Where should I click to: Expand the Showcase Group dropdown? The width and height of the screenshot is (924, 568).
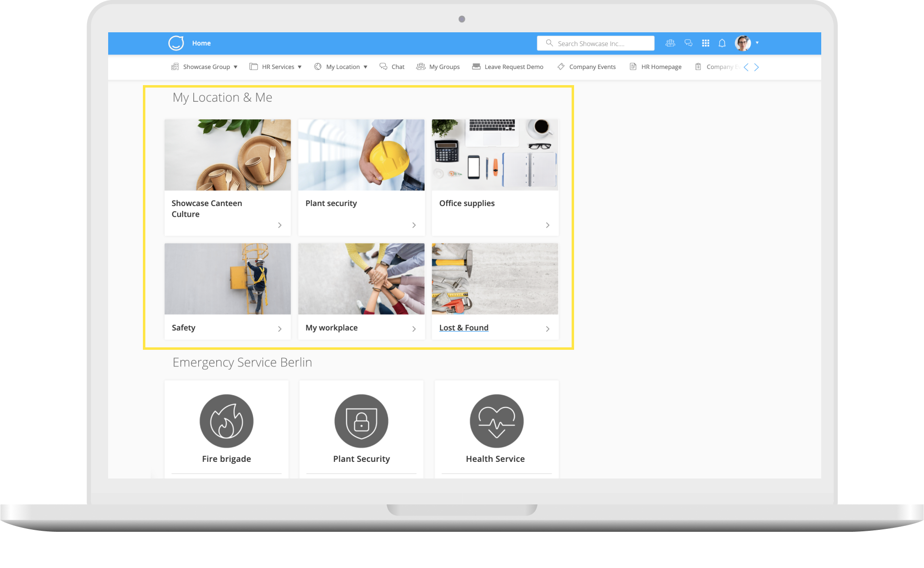236,67
